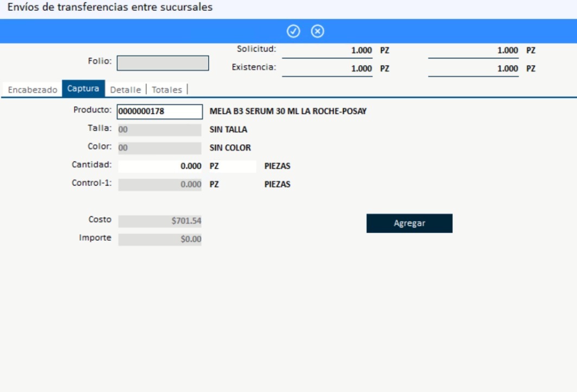
Task: Switch to the Encabezado tab
Action: (x=33, y=90)
